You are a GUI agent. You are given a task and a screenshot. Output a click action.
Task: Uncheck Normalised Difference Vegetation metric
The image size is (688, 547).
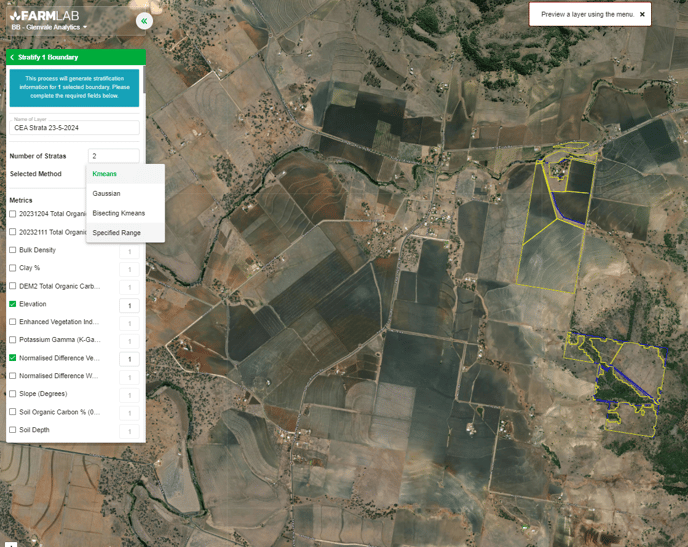point(13,358)
